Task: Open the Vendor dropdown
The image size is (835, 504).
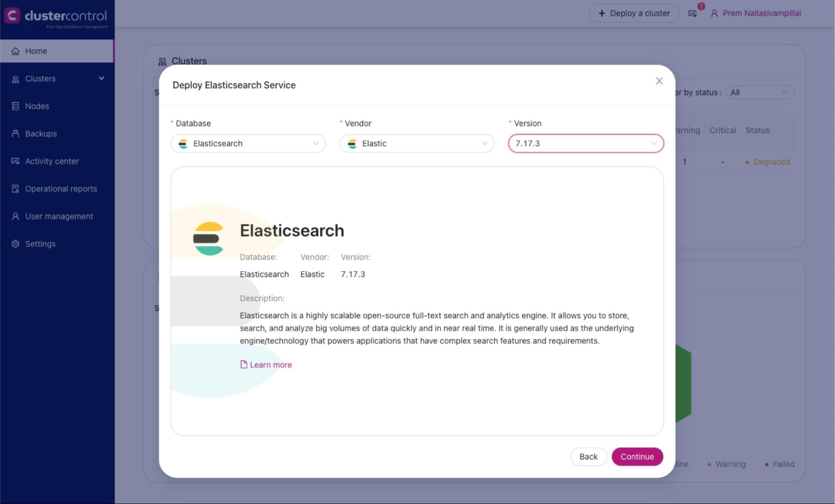Action: click(x=416, y=143)
